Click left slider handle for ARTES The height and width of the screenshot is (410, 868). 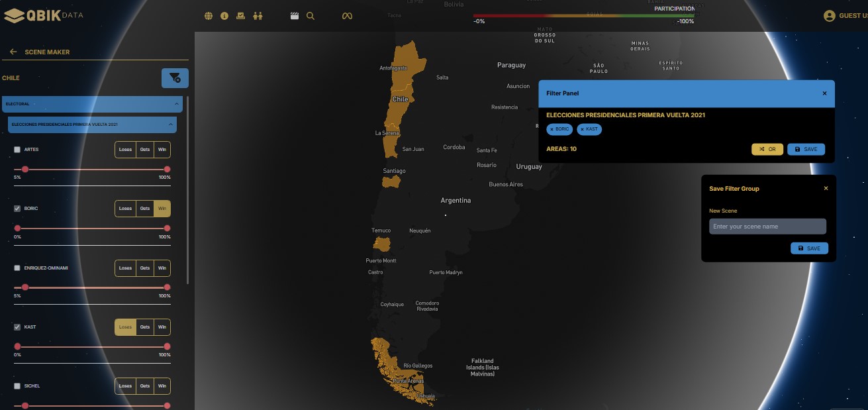tap(25, 170)
